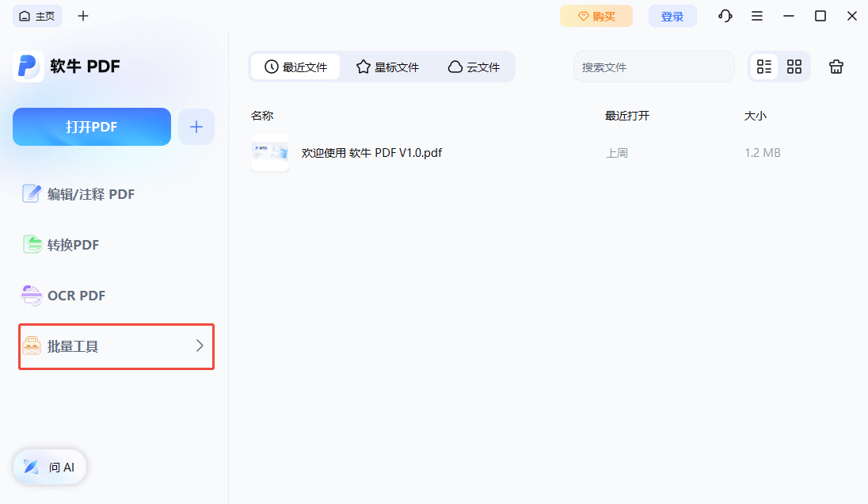Select 转换PDF in sidebar
This screenshot has height=504, width=868.
[60, 245]
